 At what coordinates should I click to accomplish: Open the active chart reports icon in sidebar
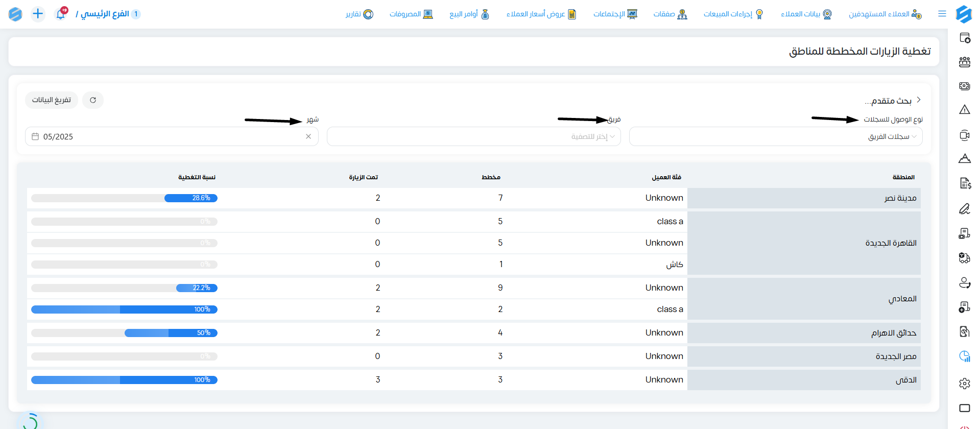click(965, 356)
